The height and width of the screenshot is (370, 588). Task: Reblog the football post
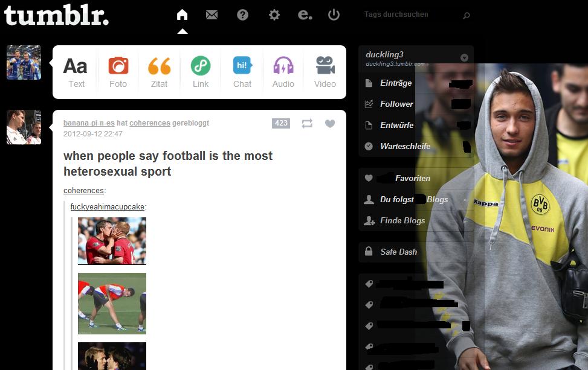[307, 123]
